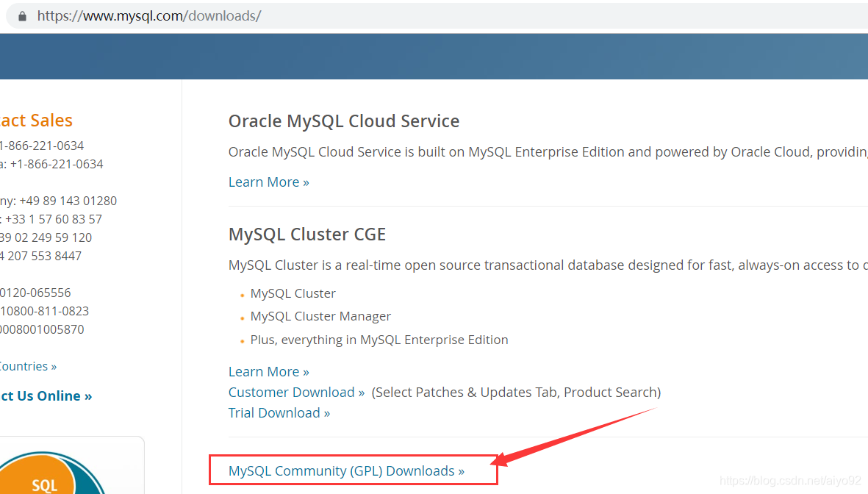868x494 pixels.
Task: Click phone number +49 89 143 01280
Action: click(x=68, y=201)
